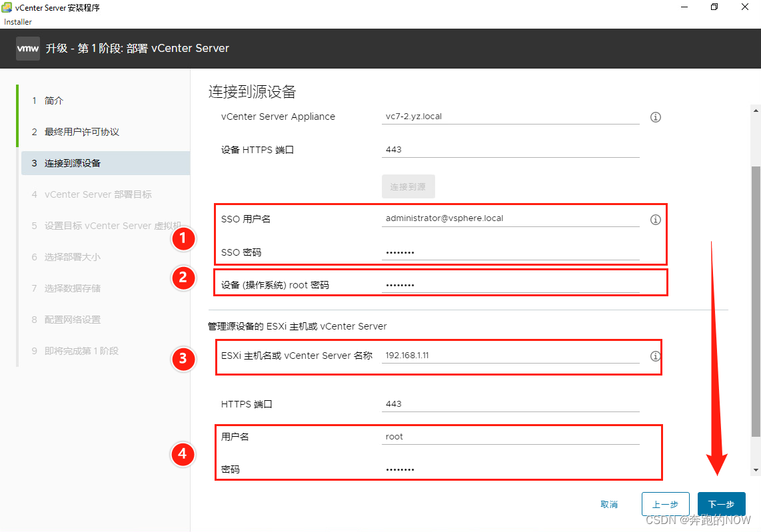Viewport: 761px width, 532px height.
Task: Go to step 1 简介
Action: (x=105, y=101)
